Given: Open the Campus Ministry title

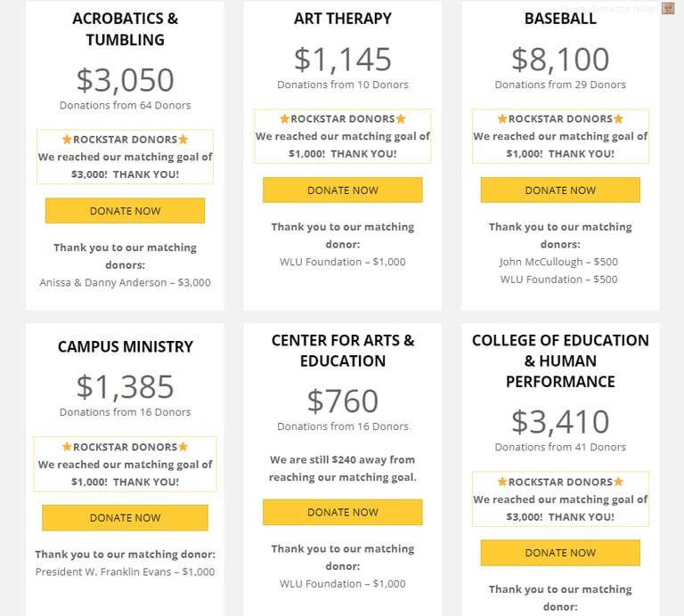Looking at the screenshot, I should click(x=125, y=346).
